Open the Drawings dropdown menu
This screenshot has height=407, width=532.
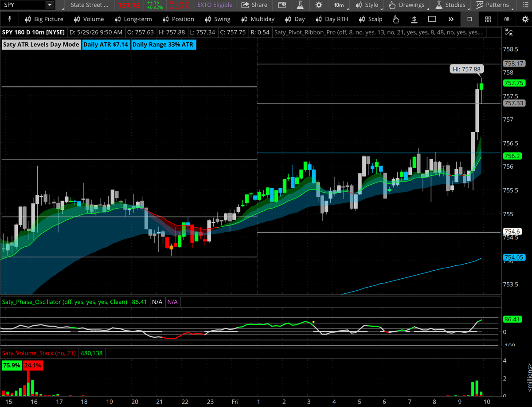(x=408, y=5)
